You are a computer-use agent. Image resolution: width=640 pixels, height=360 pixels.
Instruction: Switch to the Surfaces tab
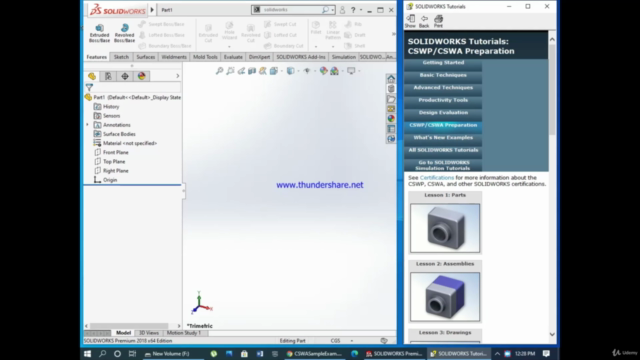click(x=146, y=57)
